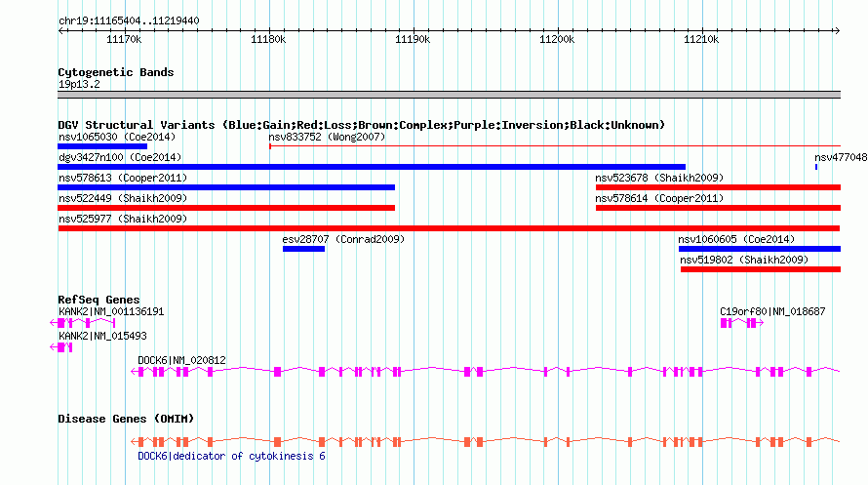
Task: Click the chr19:11165404..11219440 coordinate label
Action: [x=129, y=21]
